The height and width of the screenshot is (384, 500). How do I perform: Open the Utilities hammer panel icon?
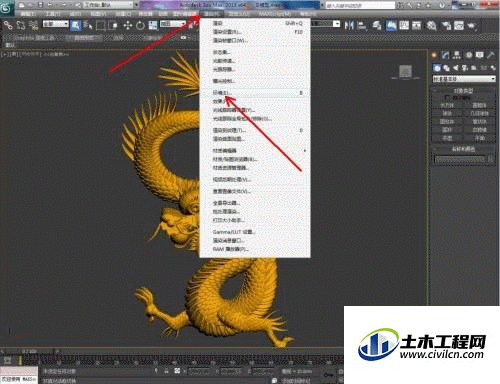click(x=491, y=55)
